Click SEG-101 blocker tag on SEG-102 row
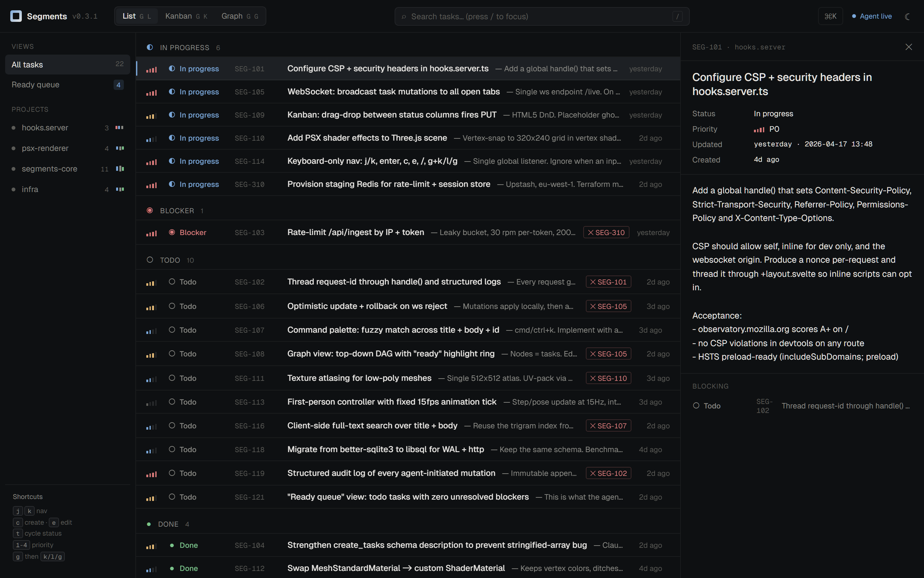 point(608,282)
